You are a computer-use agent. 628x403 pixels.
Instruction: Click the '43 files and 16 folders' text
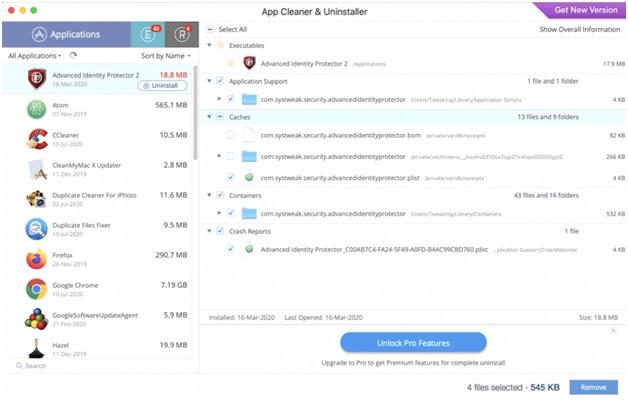tap(546, 195)
